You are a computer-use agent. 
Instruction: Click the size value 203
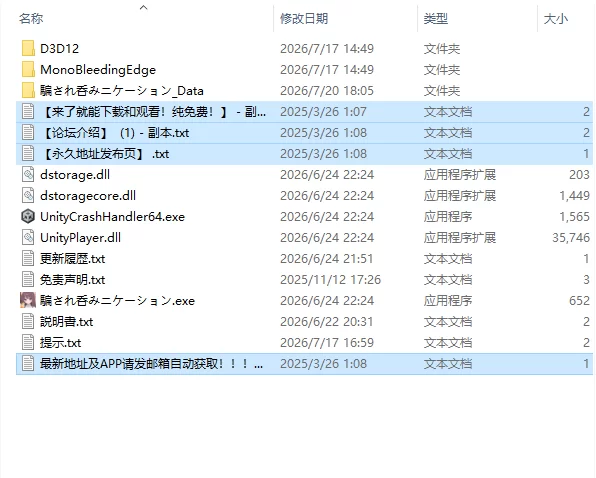[x=580, y=174]
